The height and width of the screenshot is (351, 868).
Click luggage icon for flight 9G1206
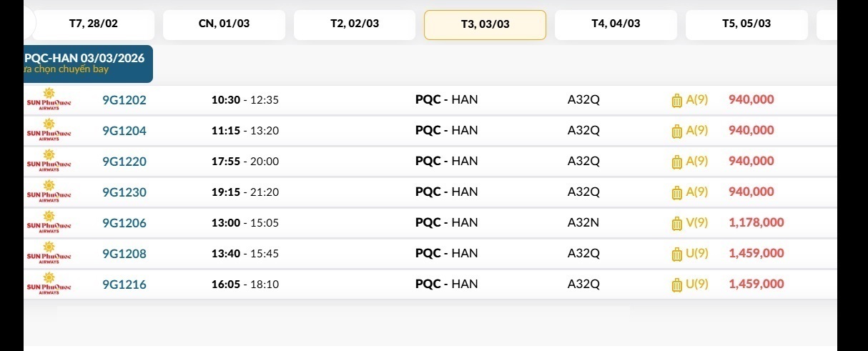(676, 224)
